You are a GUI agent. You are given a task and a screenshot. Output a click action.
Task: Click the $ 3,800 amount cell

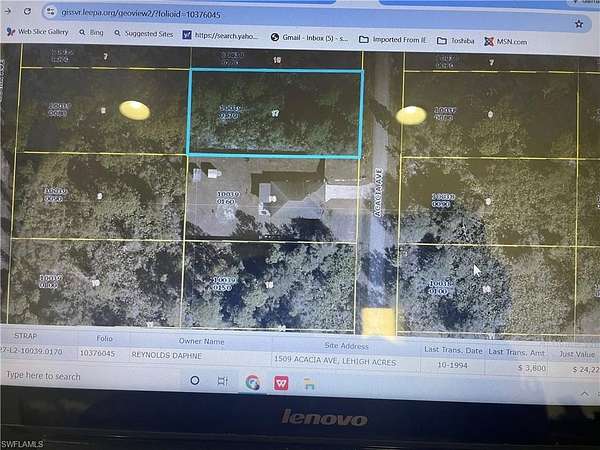pos(532,368)
